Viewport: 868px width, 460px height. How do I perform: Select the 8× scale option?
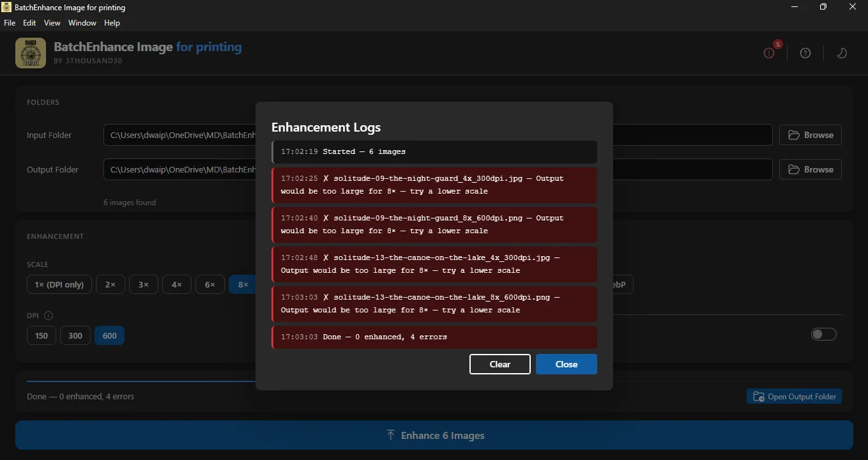tap(243, 284)
